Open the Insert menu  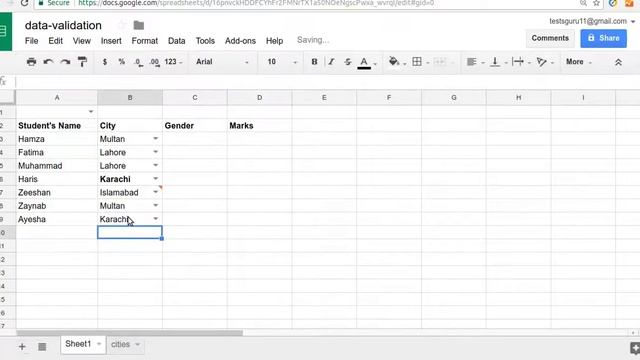pyautogui.click(x=111, y=41)
